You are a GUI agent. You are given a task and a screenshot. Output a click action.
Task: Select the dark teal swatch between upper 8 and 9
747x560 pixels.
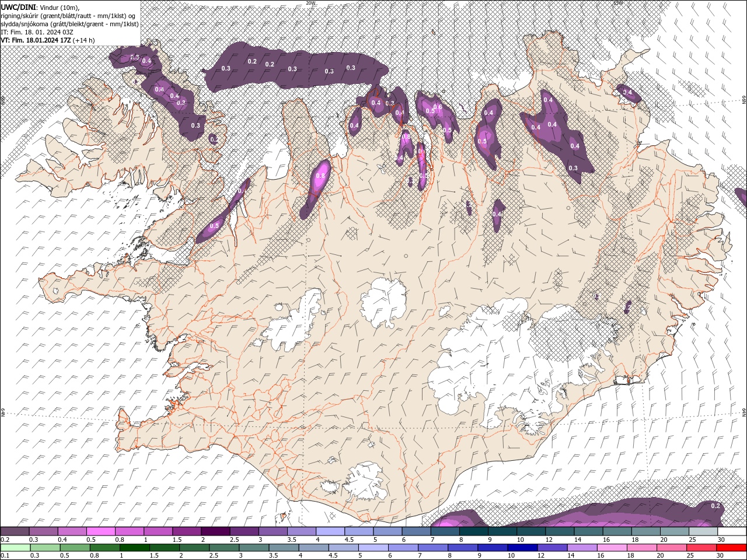474,531
